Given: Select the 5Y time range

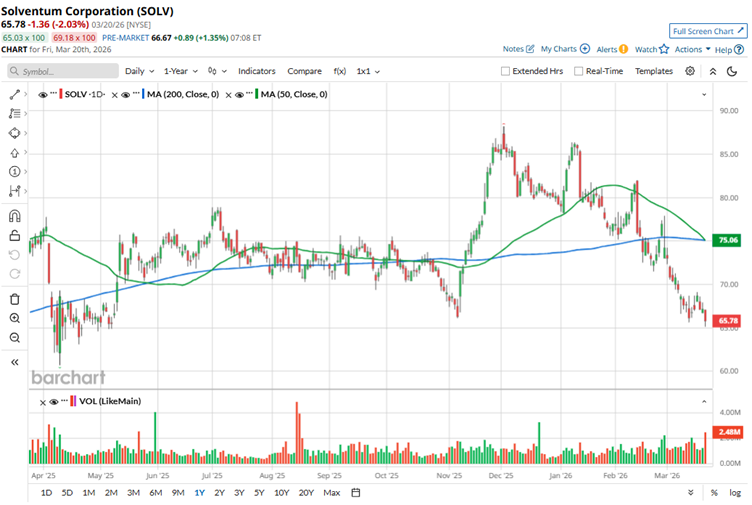Looking at the screenshot, I should coord(259,493).
